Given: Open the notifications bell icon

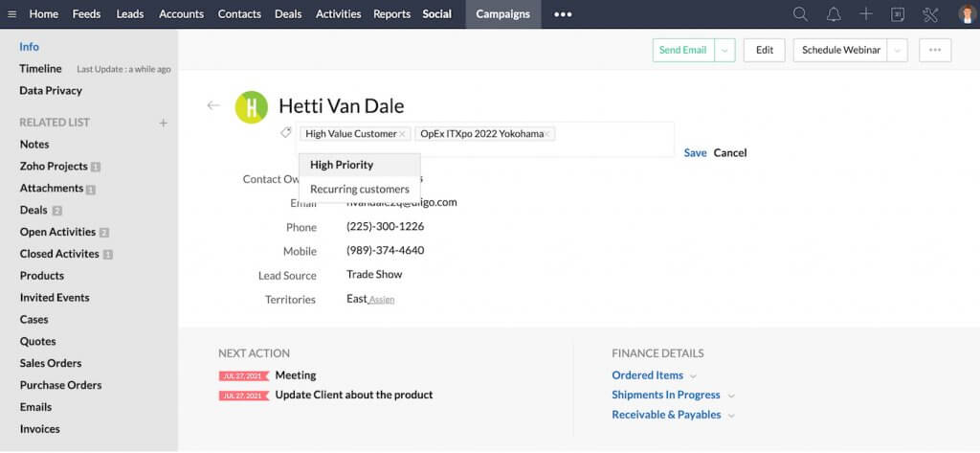Looking at the screenshot, I should point(834,14).
